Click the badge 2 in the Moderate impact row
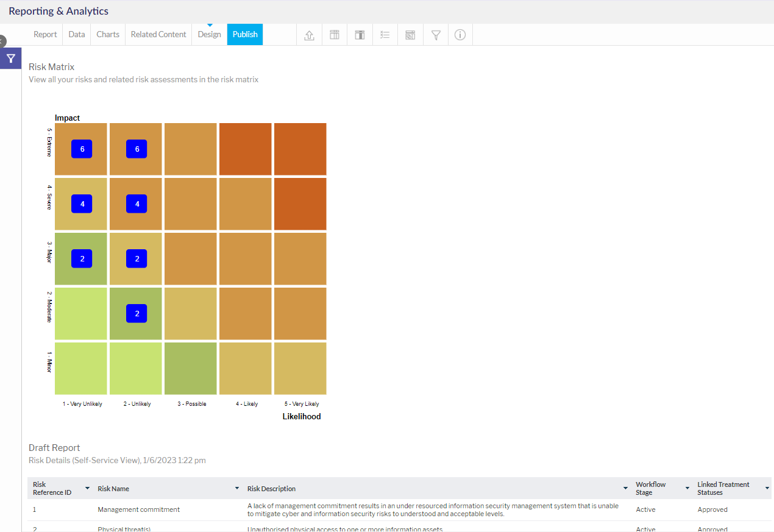774x532 pixels. [x=137, y=314]
